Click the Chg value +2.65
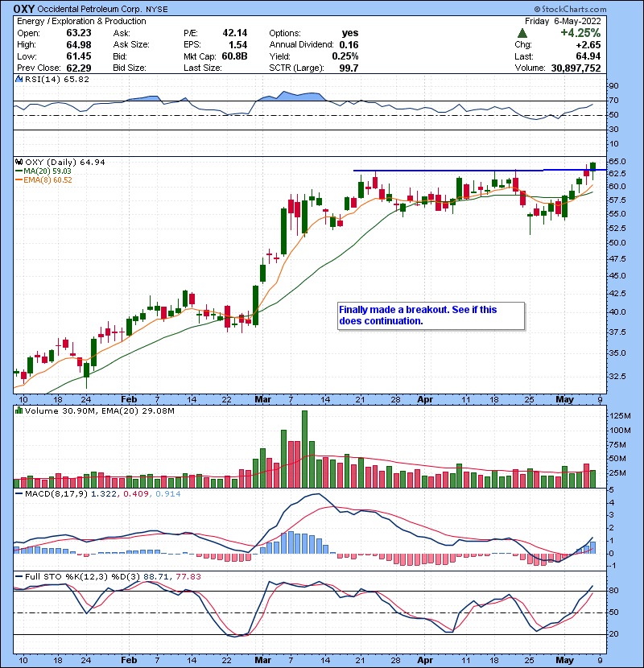644x668 pixels. click(588, 45)
